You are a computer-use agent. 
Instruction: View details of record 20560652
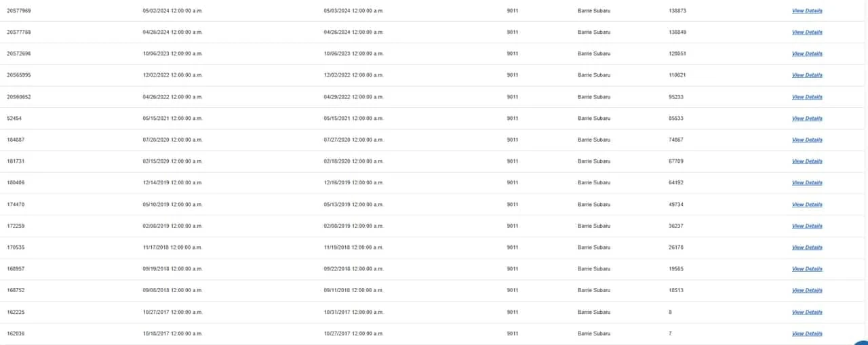807,97
